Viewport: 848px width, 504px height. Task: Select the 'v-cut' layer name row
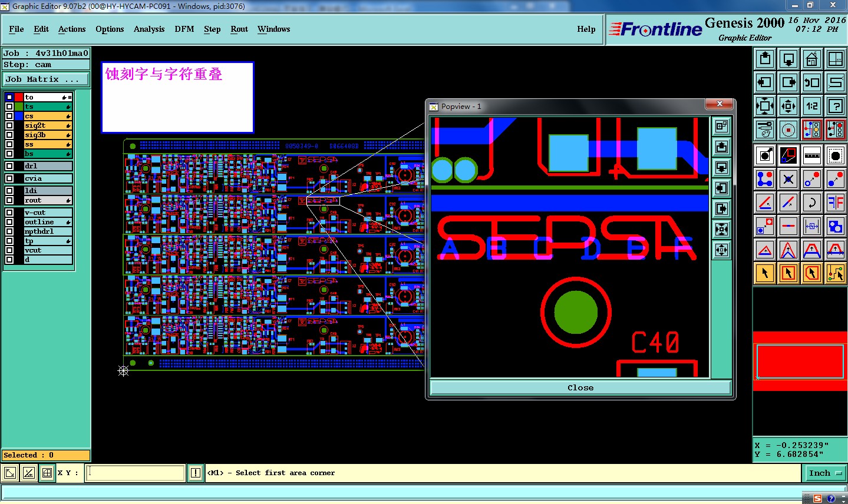point(48,213)
